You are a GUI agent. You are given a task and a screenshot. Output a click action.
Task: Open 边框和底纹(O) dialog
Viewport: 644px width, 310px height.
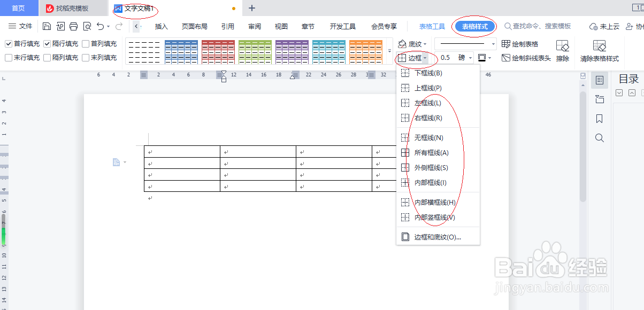tap(436, 236)
